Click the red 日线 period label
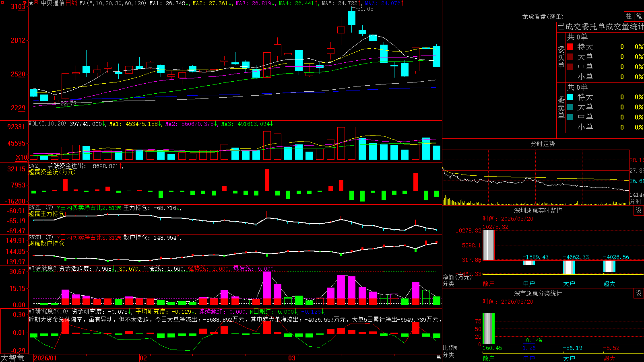Screen dimensions: 644x362 71,3
